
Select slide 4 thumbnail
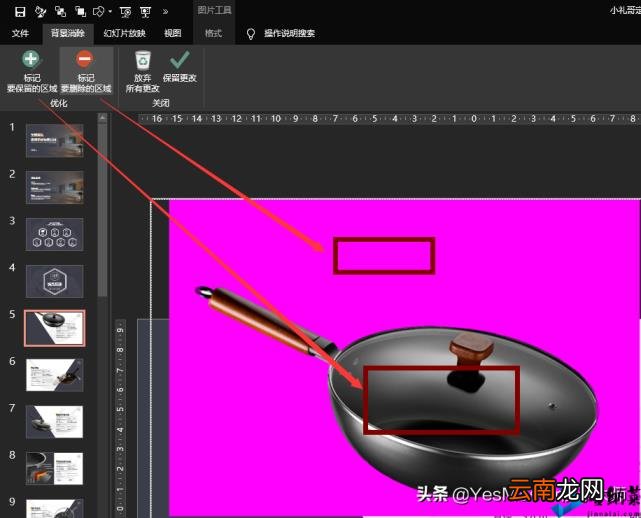click(x=55, y=281)
